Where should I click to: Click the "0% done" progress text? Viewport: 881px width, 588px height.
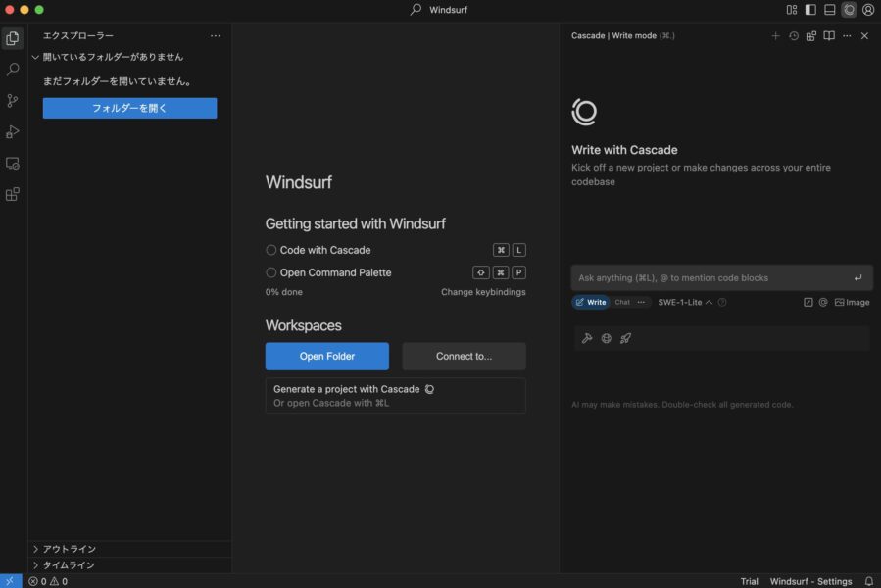coord(284,292)
